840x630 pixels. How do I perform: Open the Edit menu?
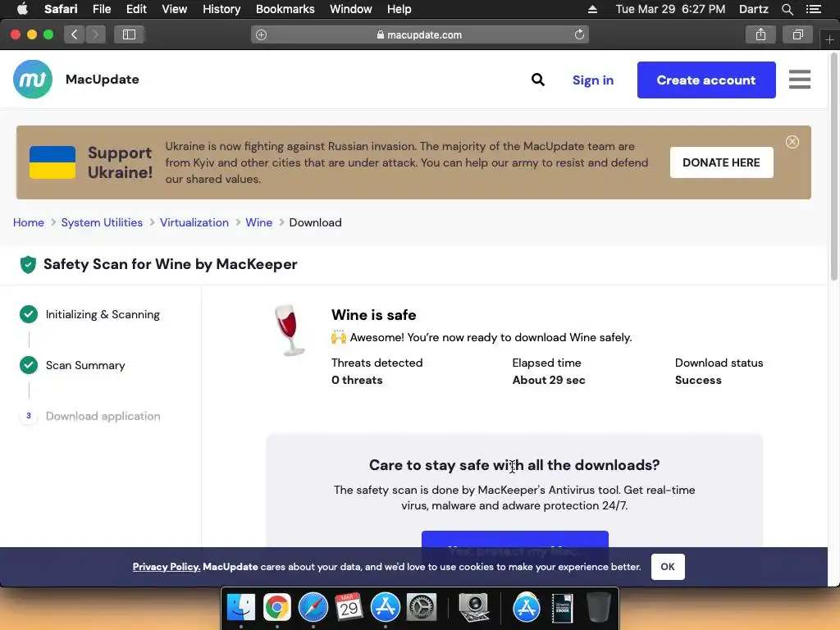[136, 9]
